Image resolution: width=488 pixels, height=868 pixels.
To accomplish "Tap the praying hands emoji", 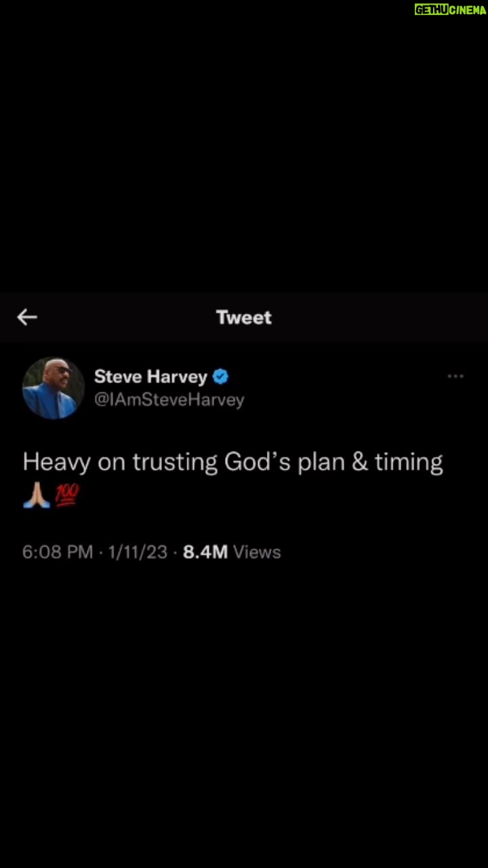I will pyautogui.click(x=36, y=496).
